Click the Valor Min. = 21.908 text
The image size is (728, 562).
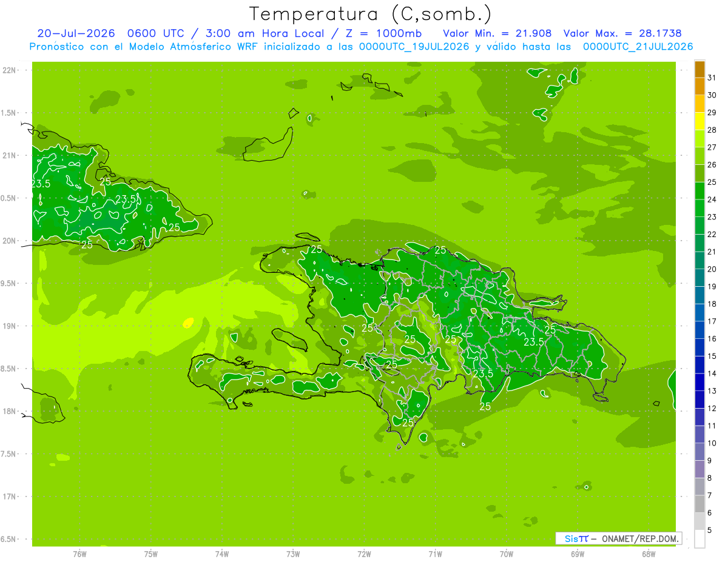tap(497, 33)
